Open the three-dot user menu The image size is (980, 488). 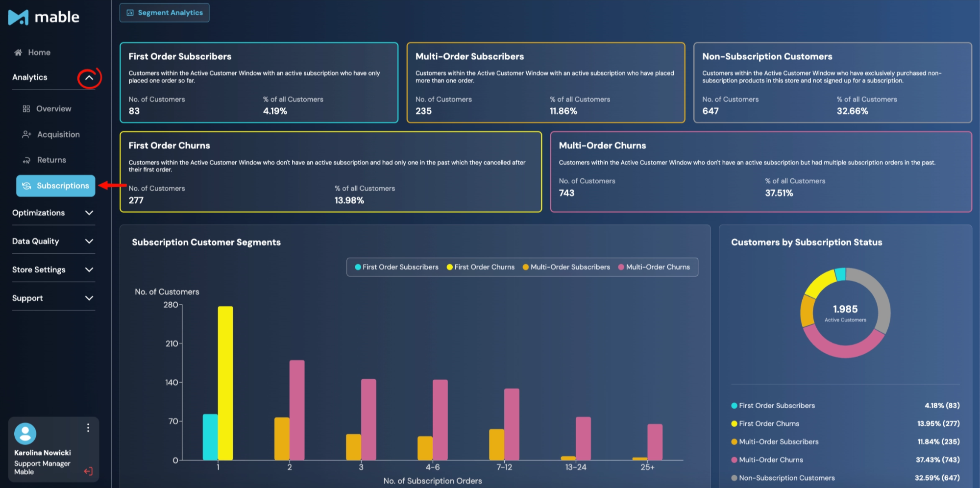pos(88,428)
